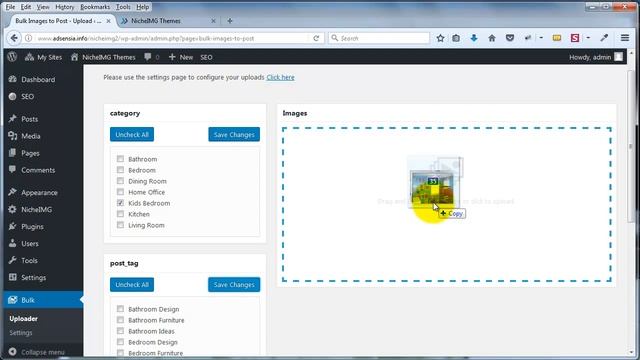The image size is (640, 360).
Task: Go to Media in the sidebar
Action: click(x=31, y=136)
